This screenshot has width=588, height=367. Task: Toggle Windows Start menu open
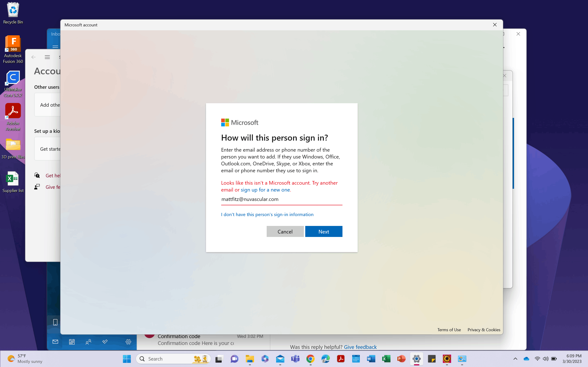coord(127,359)
